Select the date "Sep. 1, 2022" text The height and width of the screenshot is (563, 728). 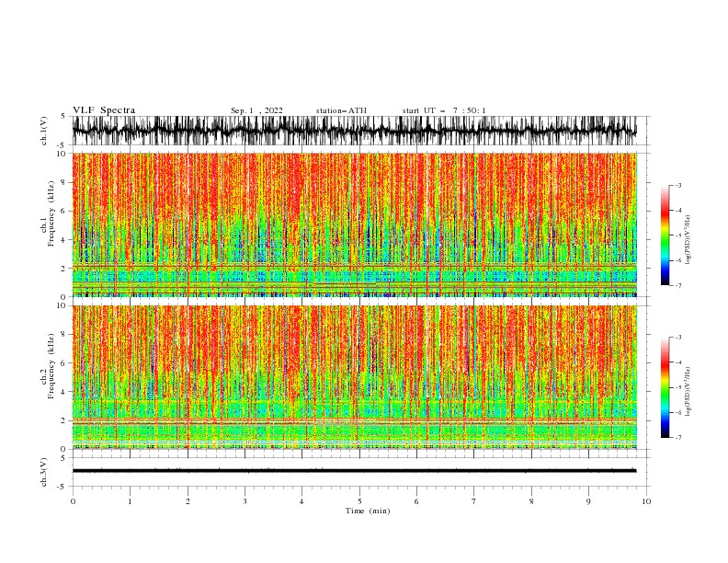pyautogui.click(x=256, y=110)
